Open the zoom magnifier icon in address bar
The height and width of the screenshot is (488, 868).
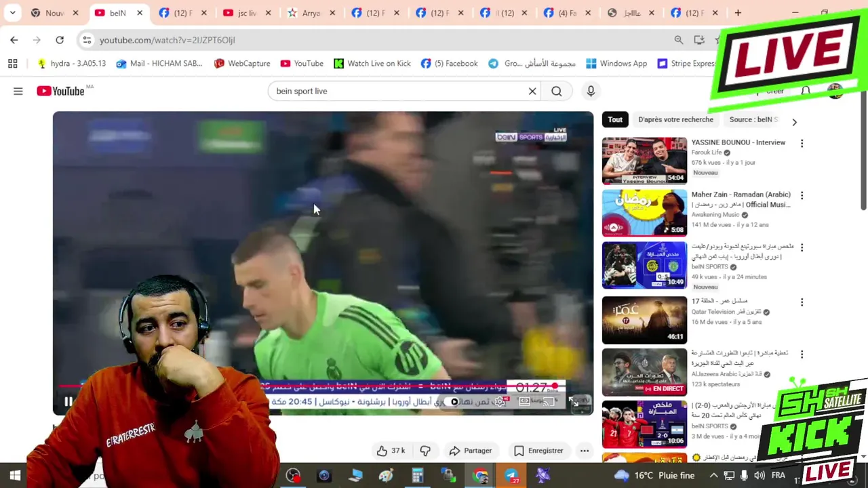click(679, 40)
